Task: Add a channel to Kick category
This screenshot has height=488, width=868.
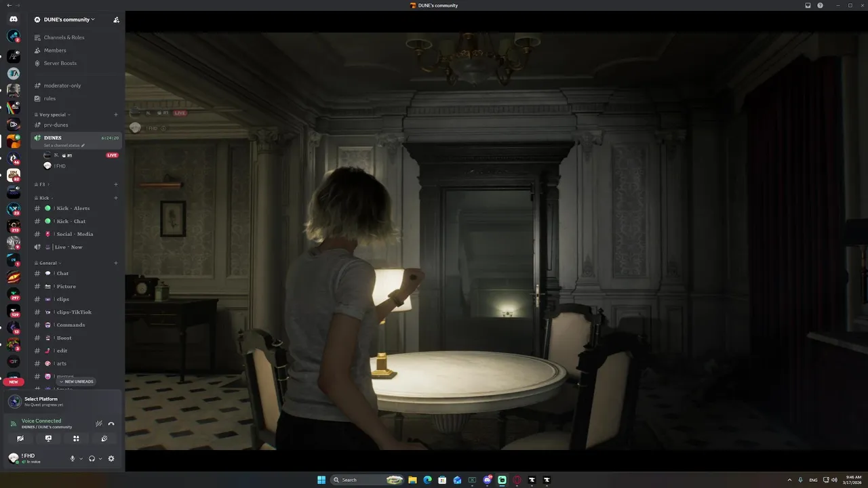Action: pyautogui.click(x=116, y=198)
